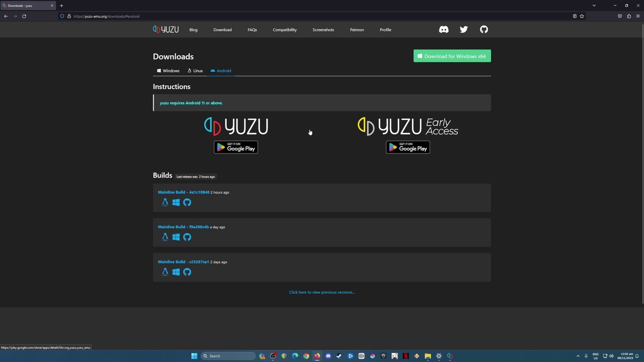Expand the list of all open tabs
The height and width of the screenshot is (362, 644).
coord(594,6)
